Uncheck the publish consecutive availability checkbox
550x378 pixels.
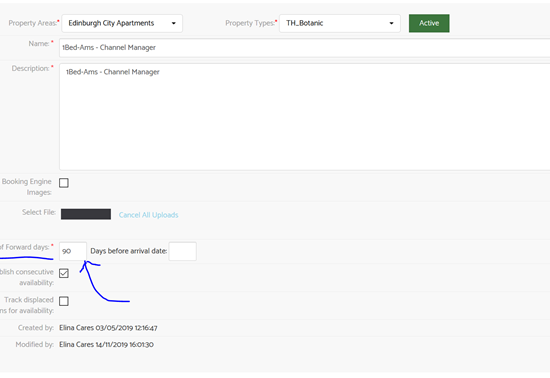pos(64,273)
